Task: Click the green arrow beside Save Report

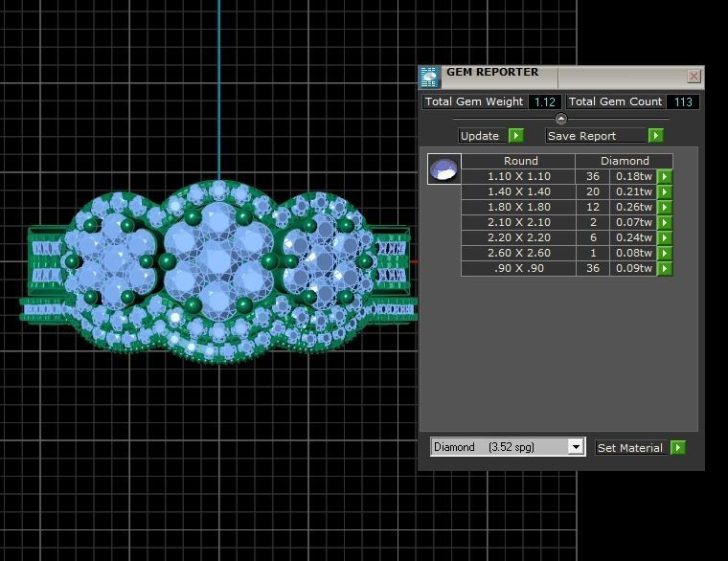Action: pyautogui.click(x=655, y=136)
